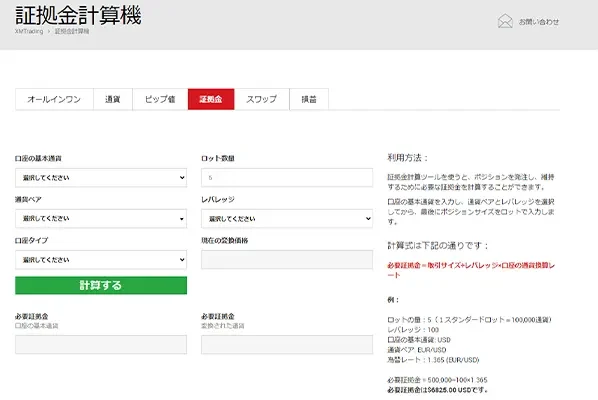598x400 pixels.
Task: Switch to the 損益 tab
Action: [309, 99]
